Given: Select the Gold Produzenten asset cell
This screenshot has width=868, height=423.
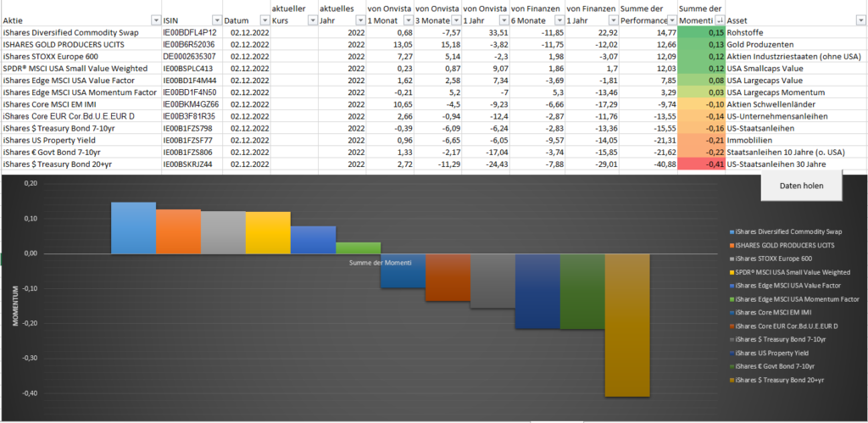Looking at the screenshot, I should pos(796,44).
